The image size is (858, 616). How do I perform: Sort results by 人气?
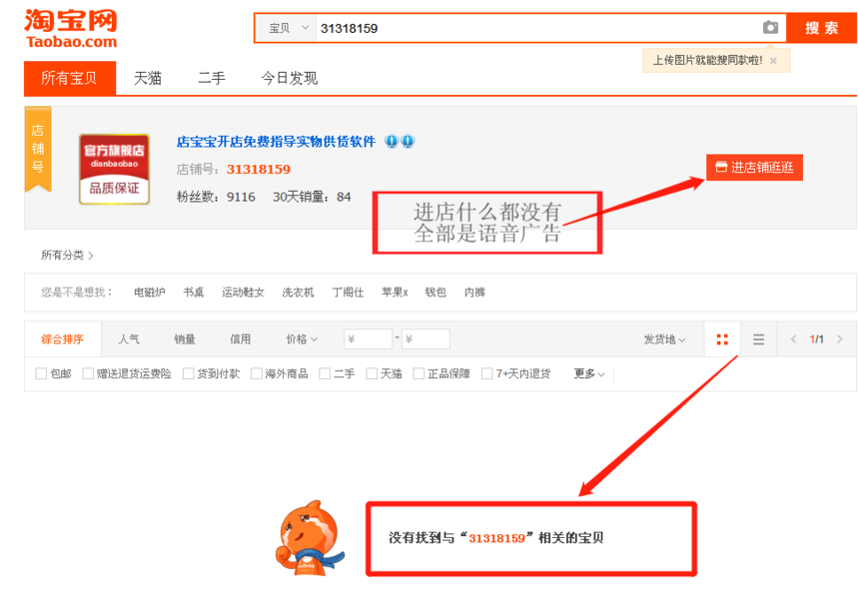pyautogui.click(x=129, y=339)
